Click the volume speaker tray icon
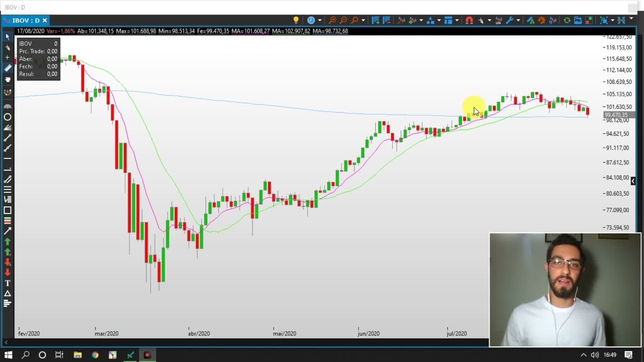644x362 pixels. tap(595, 355)
